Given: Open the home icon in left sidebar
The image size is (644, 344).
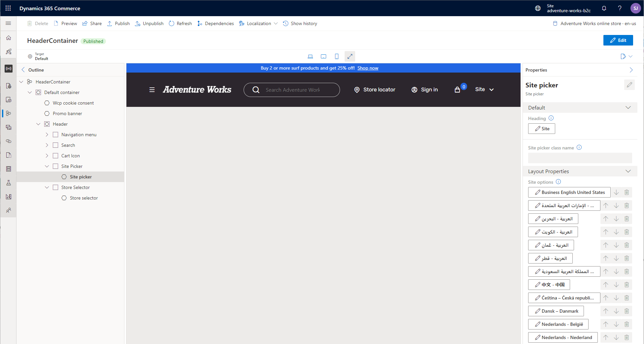Looking at the screenshot, I should click(8, 38).
